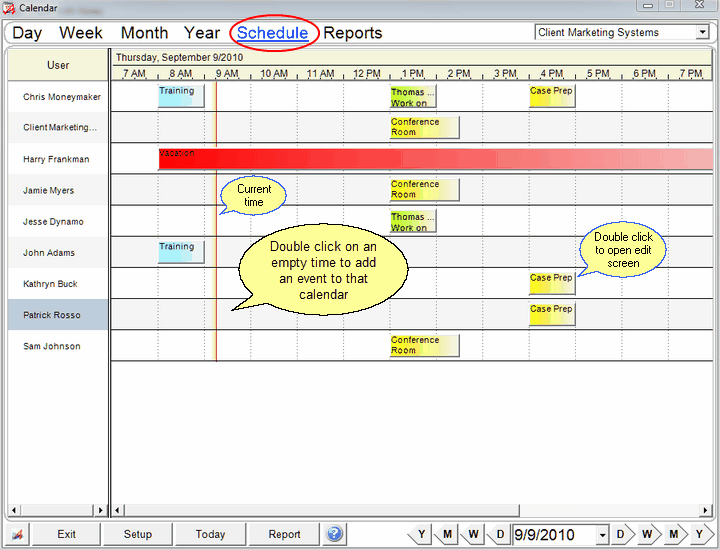The image size is (720, 550).
Task: Open the 9/9/2010 date picker dropdown
Action: click(x=602, y=535)
